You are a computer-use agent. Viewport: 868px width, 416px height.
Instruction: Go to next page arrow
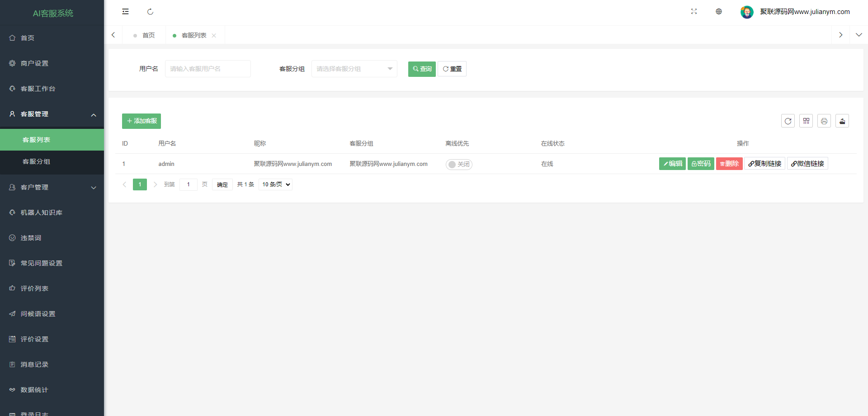155,184
